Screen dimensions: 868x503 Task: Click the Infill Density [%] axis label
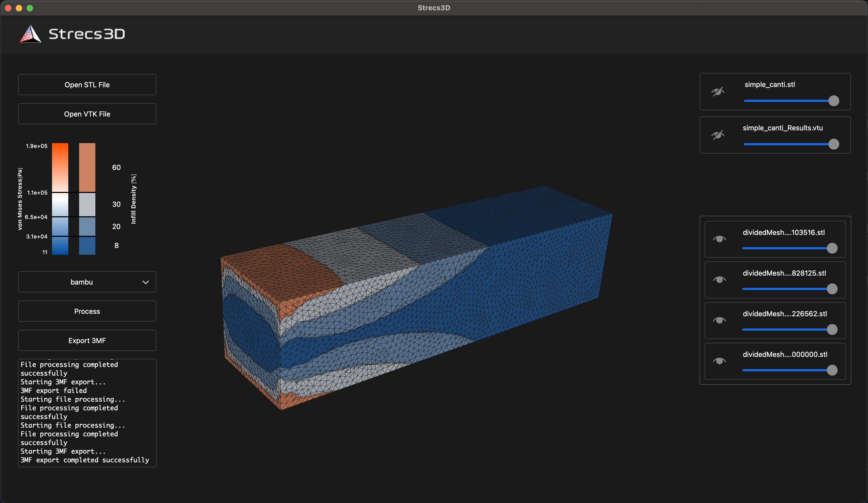coord(134,199)
